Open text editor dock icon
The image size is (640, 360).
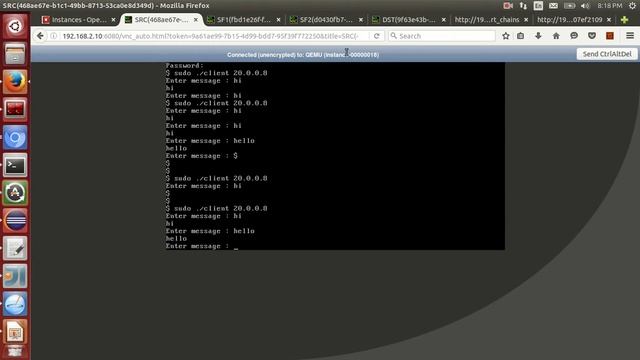point(15,249)
